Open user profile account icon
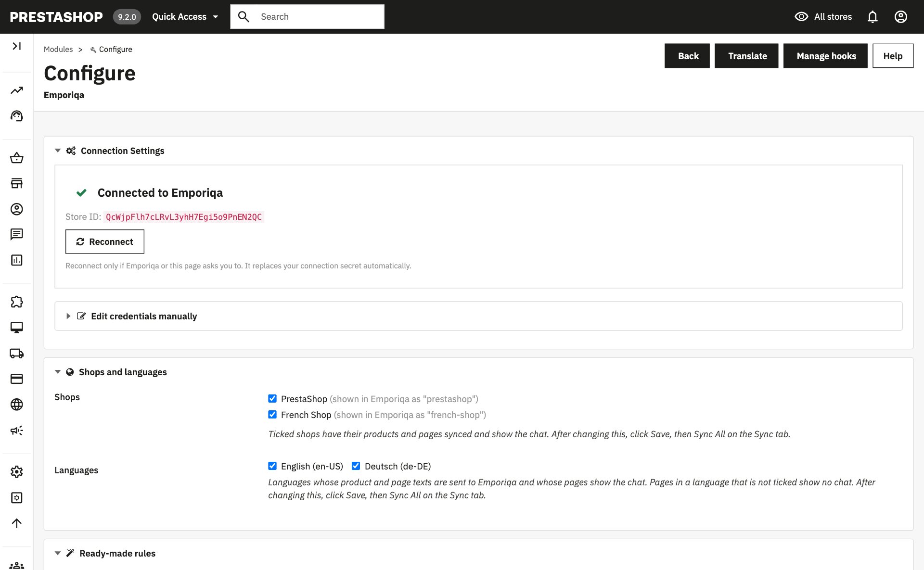 (901, 17)
